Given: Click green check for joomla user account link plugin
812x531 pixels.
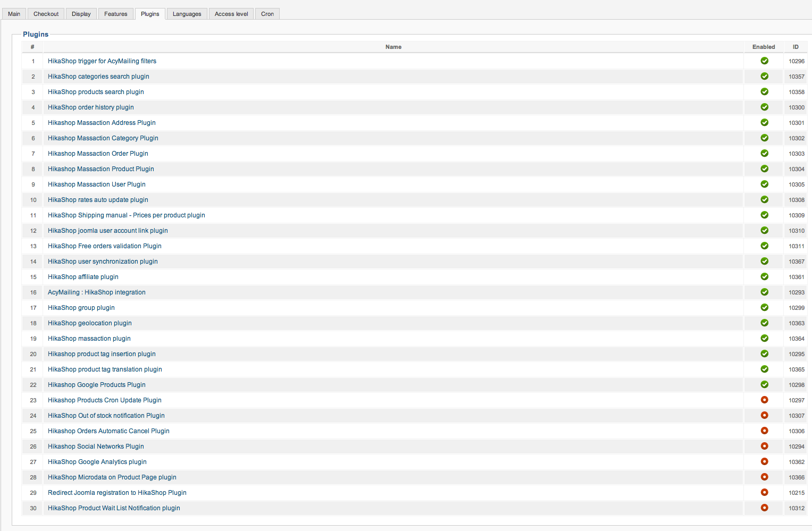Looking at the screenshot, I should (765, 230).
